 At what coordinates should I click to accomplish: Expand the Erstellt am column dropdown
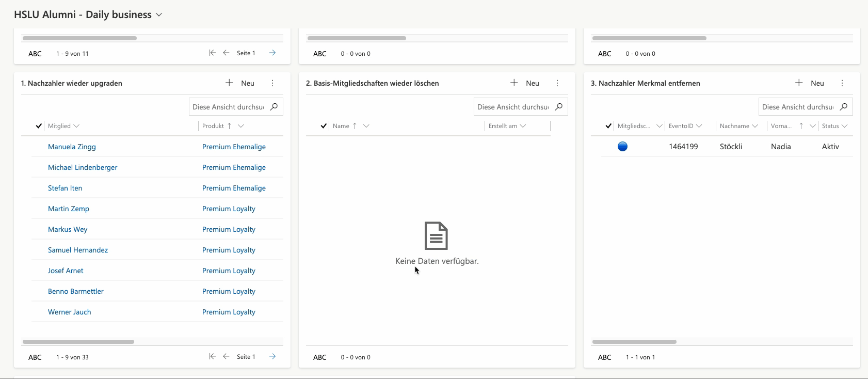(523, 126)
